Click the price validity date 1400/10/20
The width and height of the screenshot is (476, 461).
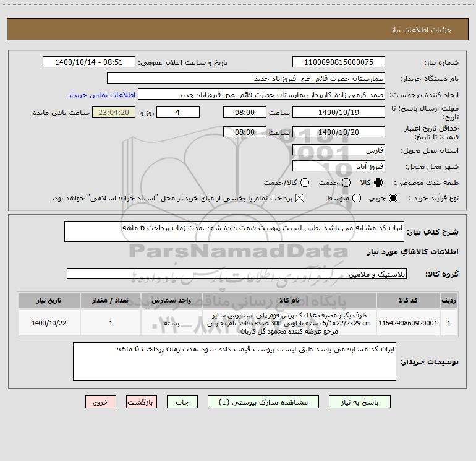tap(339, 132)
